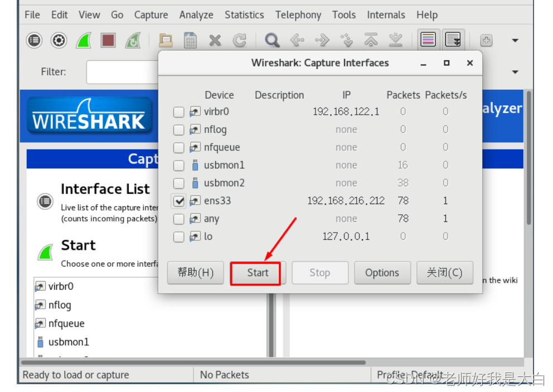Viewport: 553px width, 392px height.
Task: Check the usbmon1 interface checkbox
Action: tap(178, 165)
